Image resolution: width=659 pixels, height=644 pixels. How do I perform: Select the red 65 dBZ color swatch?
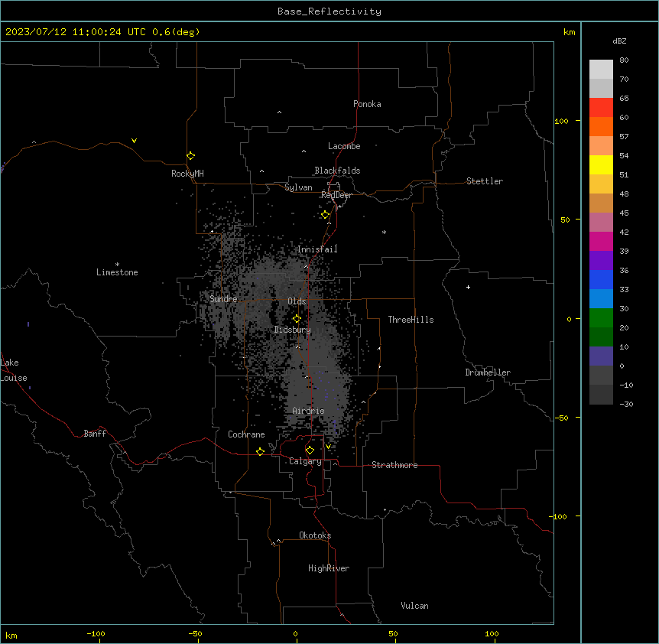[x=601, y=107]
